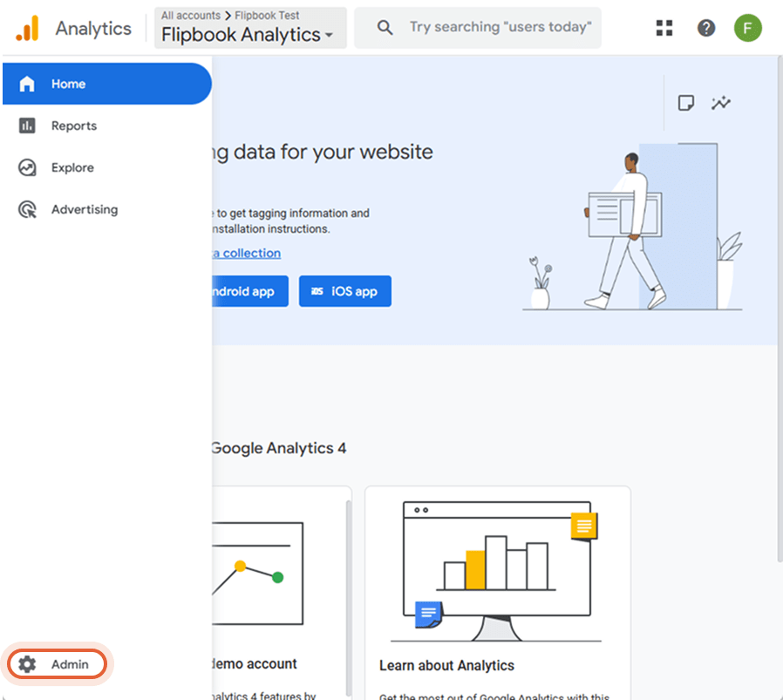Screen dimensions: 783x700
Task: Click the Advertising cursor target icon
Action: [x=27, y=209]
